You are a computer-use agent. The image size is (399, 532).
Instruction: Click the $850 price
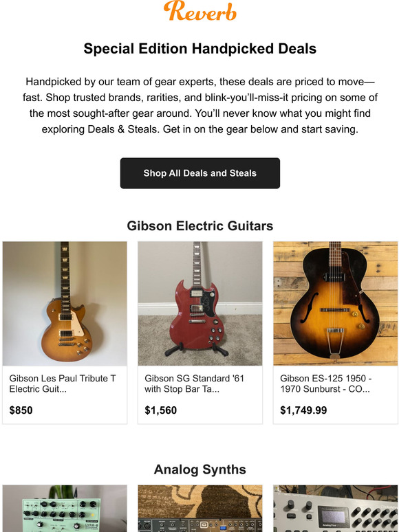(x=21, y=410)
